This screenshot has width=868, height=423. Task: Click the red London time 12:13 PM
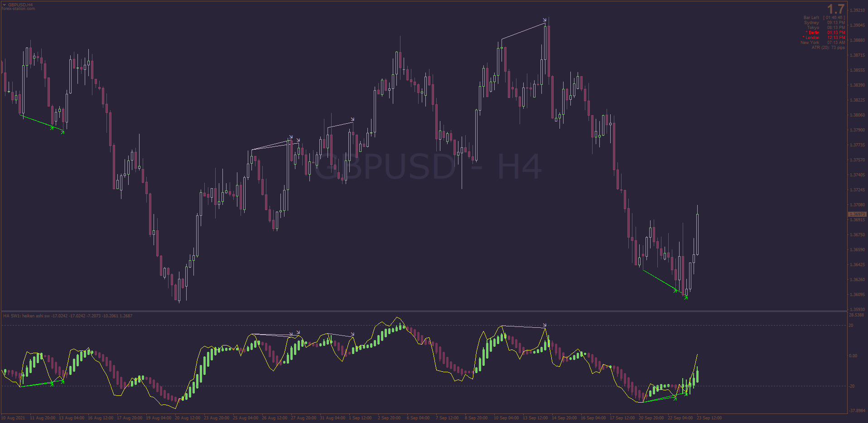coord(836,38)
